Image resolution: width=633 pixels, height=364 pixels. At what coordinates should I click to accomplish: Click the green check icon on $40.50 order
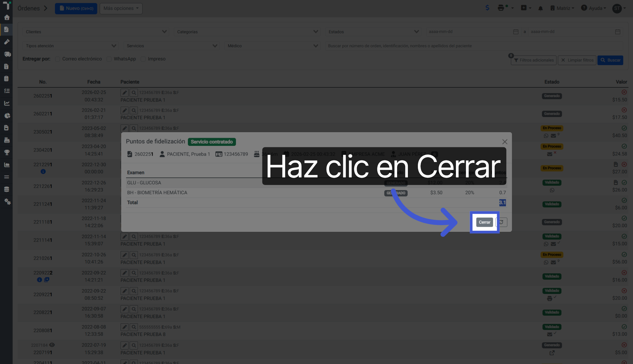point(624,128)
